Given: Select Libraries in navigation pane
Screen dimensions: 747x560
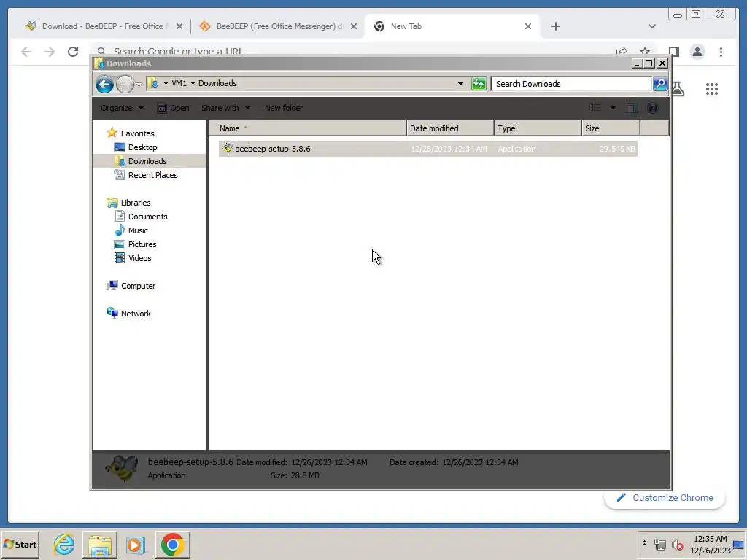Looking at the screenshot, I should pyautogui.click(x=135, y=203).
